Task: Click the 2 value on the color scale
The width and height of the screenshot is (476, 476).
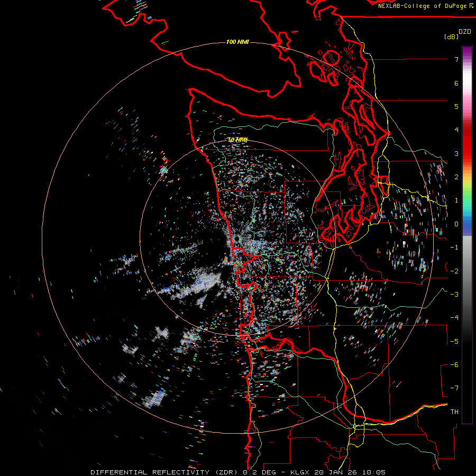Action: [456, 177]
